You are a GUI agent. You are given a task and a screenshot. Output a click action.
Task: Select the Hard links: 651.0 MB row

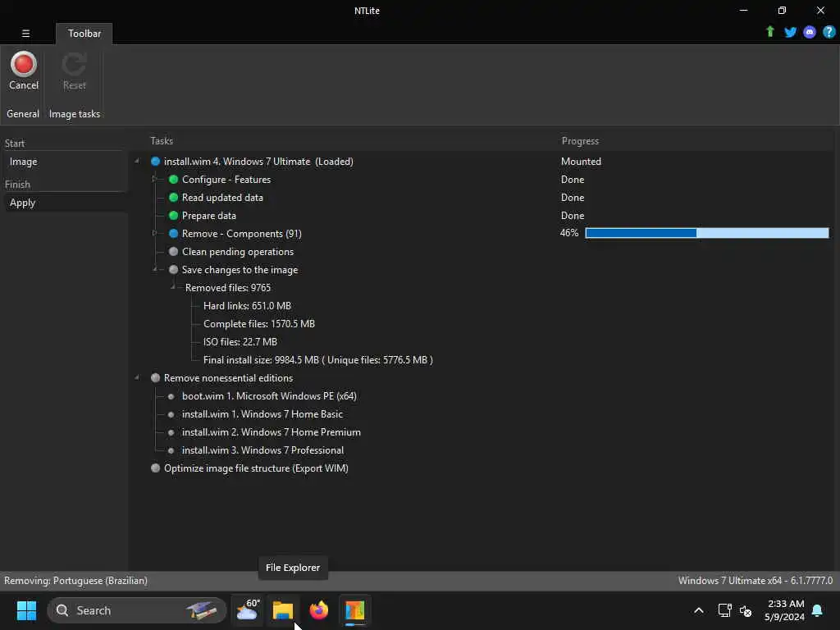coord(247,306)
